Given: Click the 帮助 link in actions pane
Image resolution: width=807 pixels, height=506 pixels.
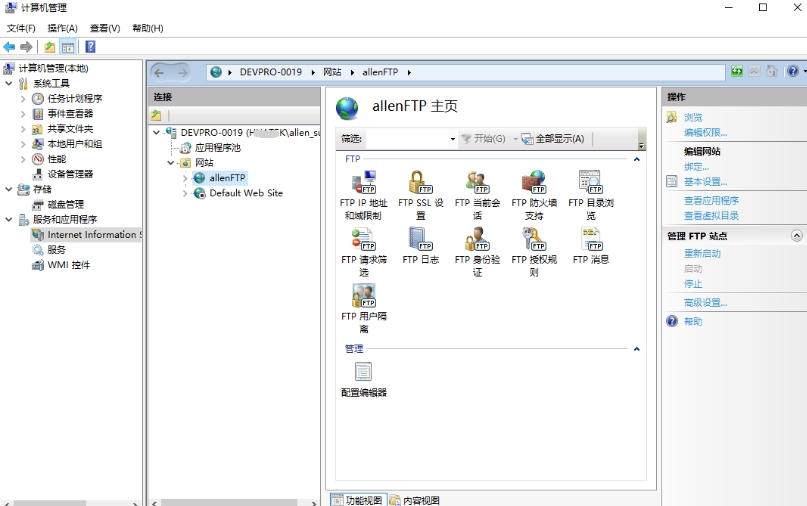Looking at the screenshot, I should [693, 321].
